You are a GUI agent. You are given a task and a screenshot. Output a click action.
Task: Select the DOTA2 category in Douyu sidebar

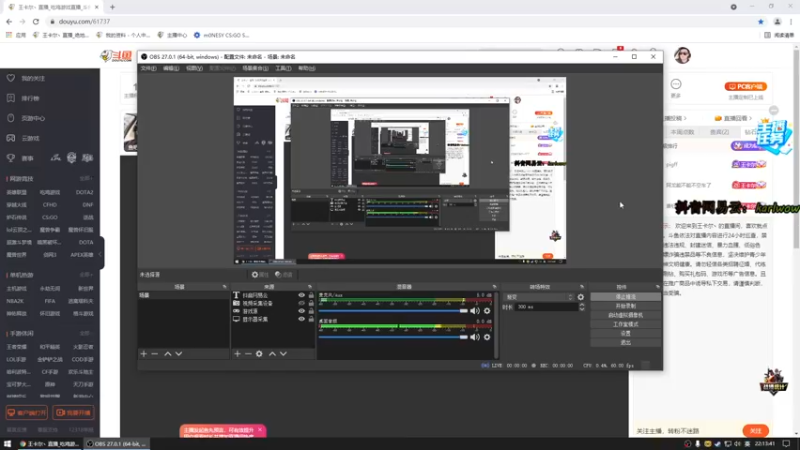(x=84, y=192)
